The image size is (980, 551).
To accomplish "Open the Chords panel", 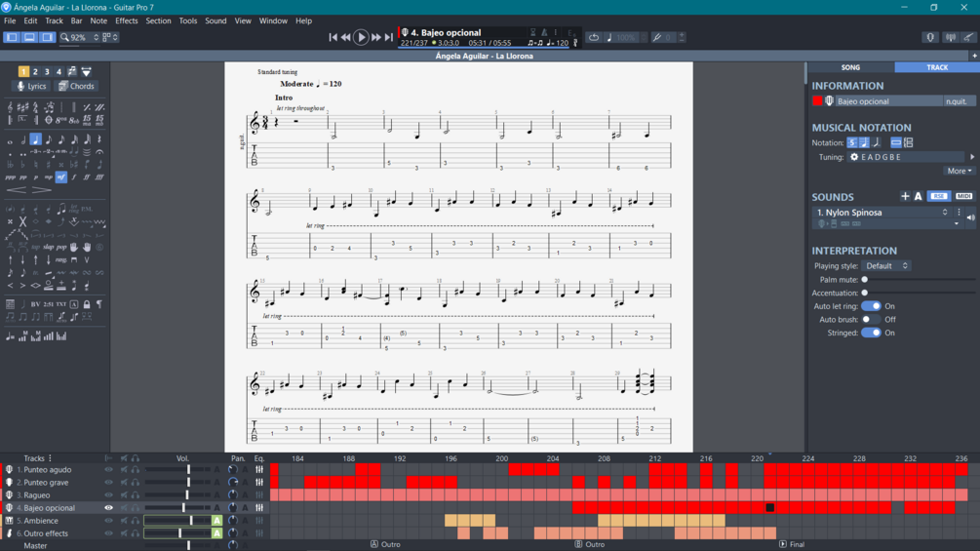I will tap(76, 86).
